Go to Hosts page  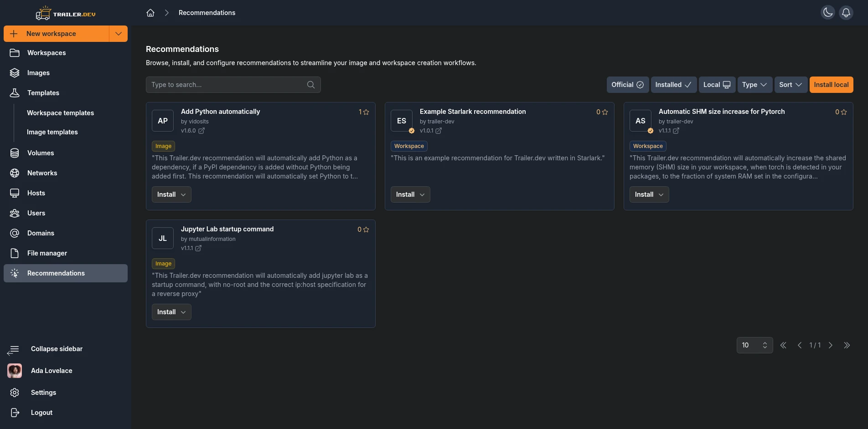(66, 193)
